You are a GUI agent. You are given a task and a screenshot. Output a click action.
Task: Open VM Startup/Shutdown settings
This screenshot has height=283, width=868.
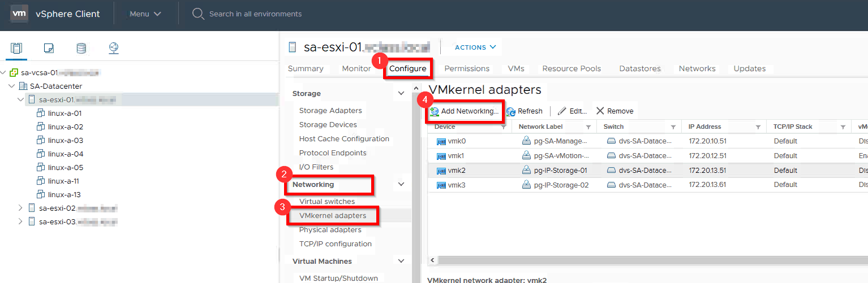point(338,277)
